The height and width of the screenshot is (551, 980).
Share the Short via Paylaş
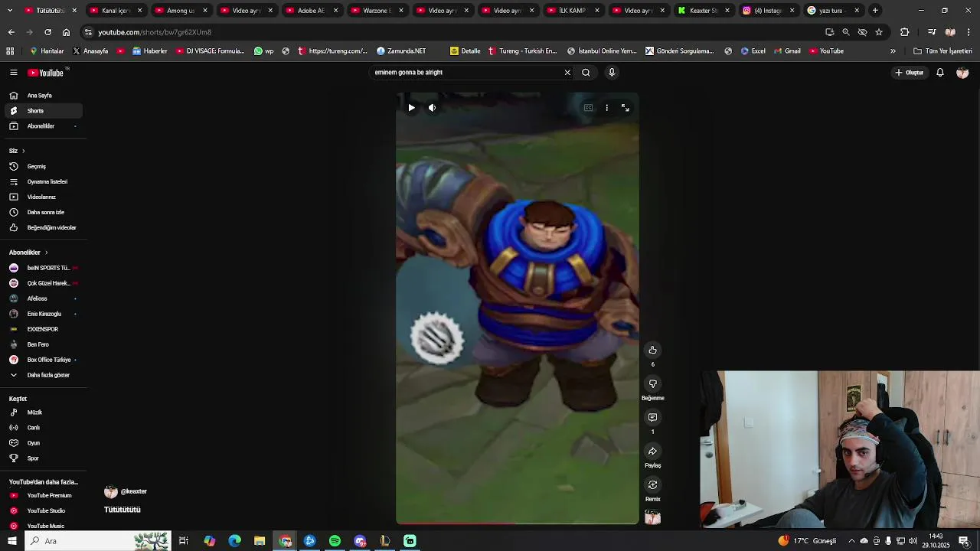tap(652, 452)
